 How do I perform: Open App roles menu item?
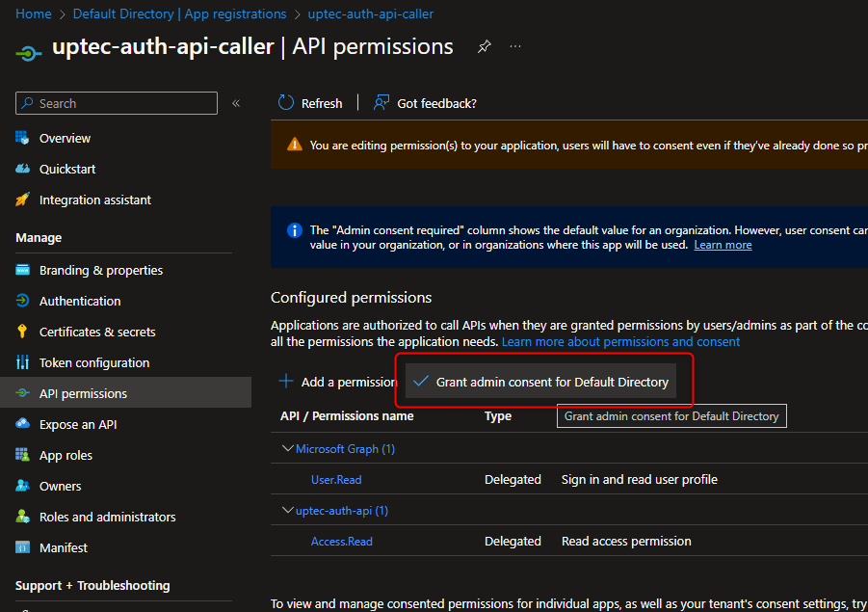pos(66,455)
